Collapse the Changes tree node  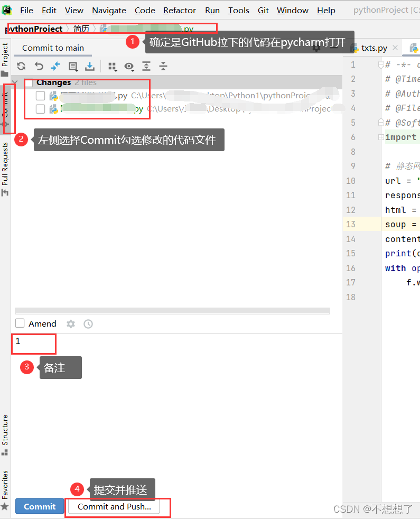15,82
